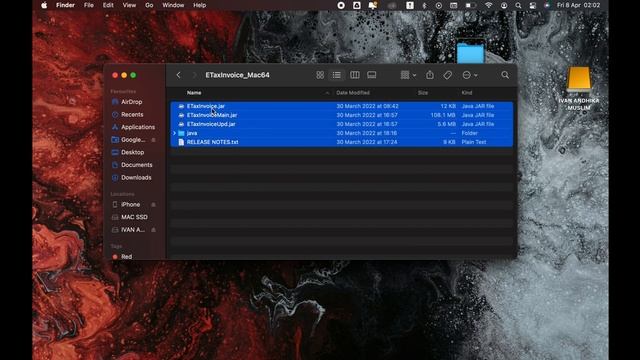Viewport: 640px width, 360px height.
Task: Switch Finder to list view
Action: click(x=337, y=75)
